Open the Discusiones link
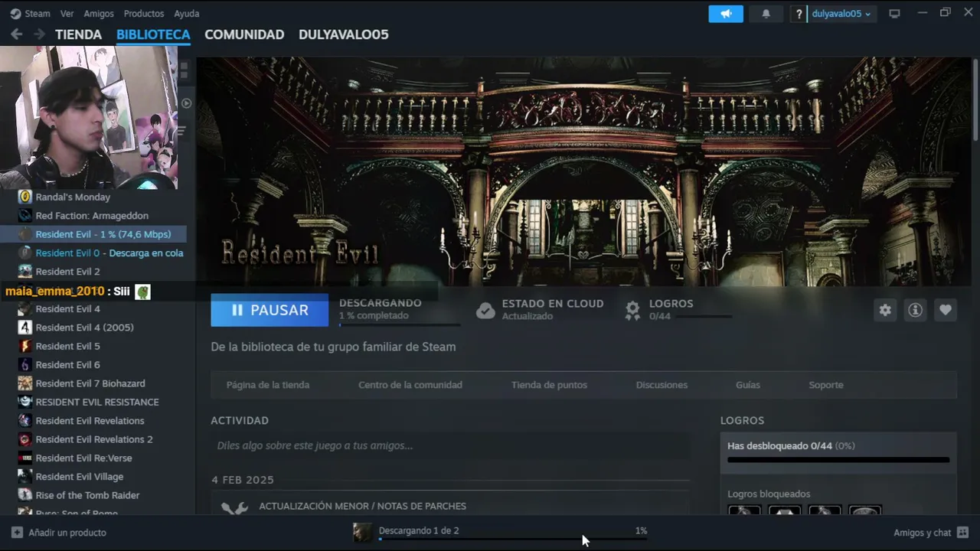This screenshot has width=980, height=551. (x=661, y=385)
